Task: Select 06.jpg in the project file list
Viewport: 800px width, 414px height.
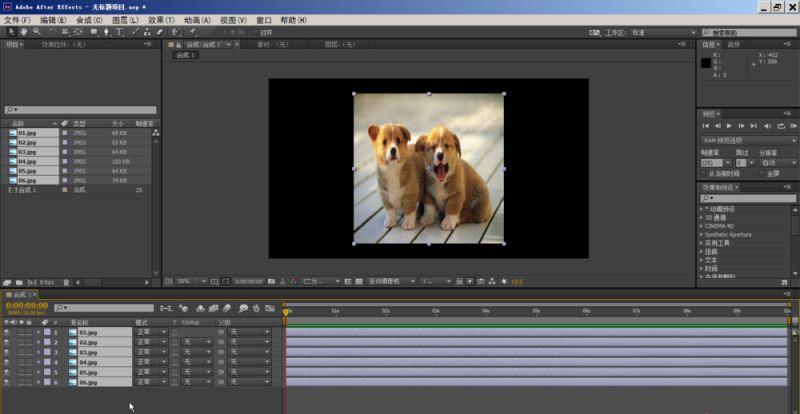Action: coord(28,179)
